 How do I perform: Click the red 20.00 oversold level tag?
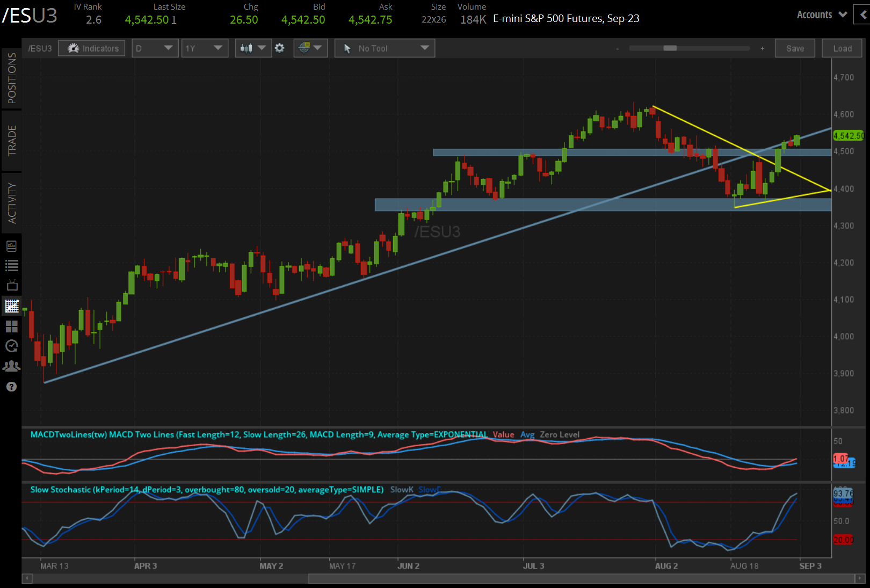pyautogui.click(x=843, y=540)
